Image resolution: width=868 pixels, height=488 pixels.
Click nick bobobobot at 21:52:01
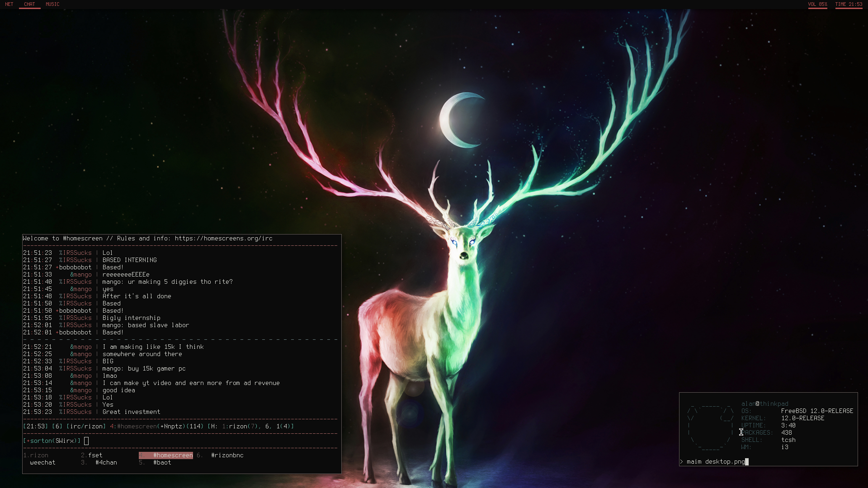click(75, 332)
